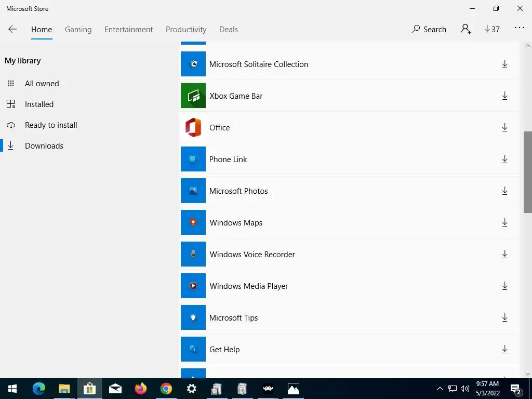Open File Explorer from the taskbar
This screenshot has width=532, height=399.
coord(64,389)
